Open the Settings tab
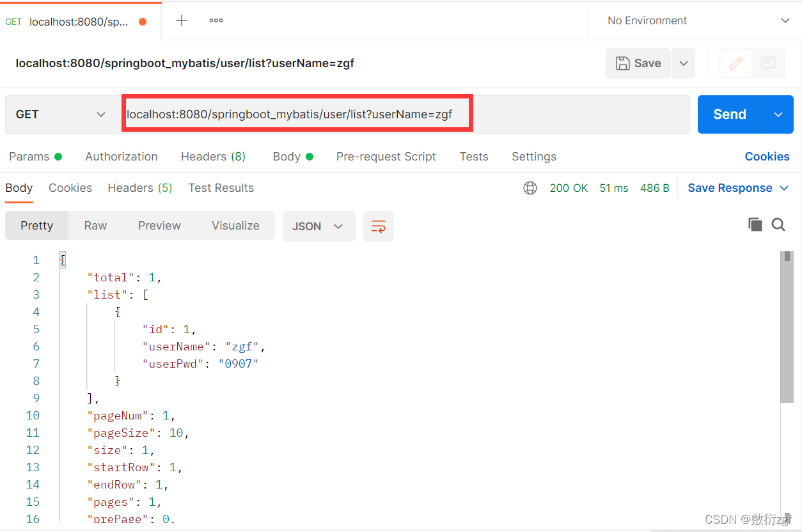Screen dimensions: 802x532 [x=534, y=157]
